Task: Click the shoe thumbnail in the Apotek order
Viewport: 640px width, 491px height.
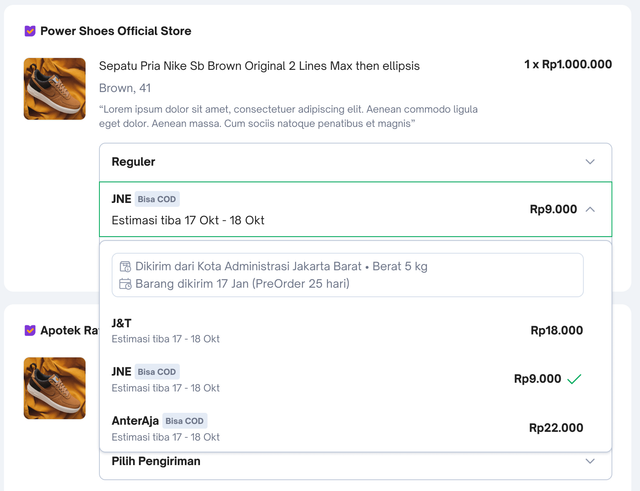Action: pos(55,388)
